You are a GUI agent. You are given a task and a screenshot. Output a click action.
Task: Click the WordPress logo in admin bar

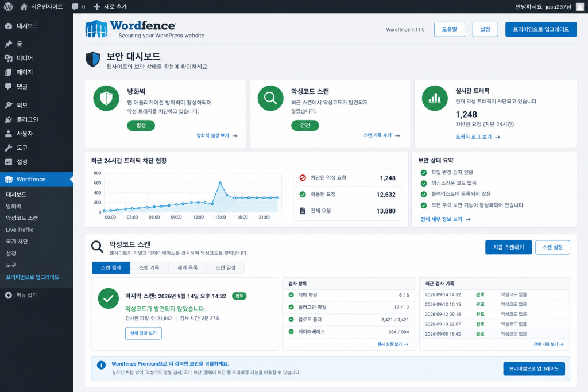coord(8,6)
